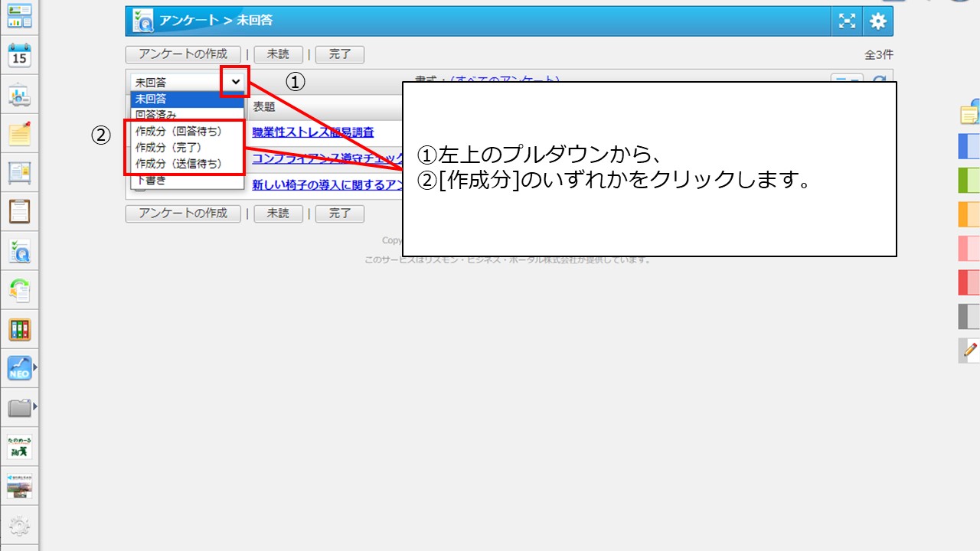Open the grayed gear icon in sidebar
Image resolution: width=980 pixels, height=551 pixels.
click(x=19, y=526)
